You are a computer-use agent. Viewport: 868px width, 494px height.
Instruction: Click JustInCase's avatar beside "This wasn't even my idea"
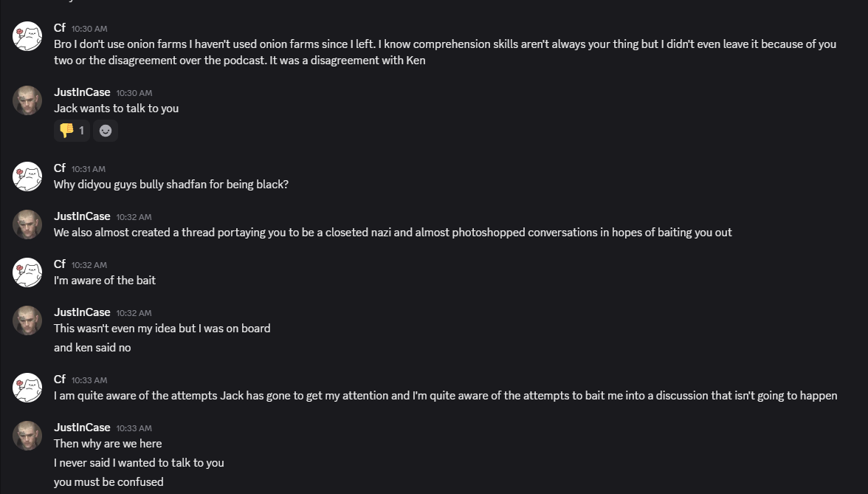coord(27,320)
